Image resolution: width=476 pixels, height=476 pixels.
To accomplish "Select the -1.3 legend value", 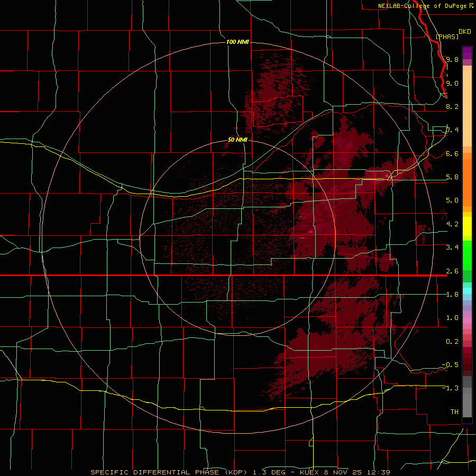I will click(x=450, y=388).
